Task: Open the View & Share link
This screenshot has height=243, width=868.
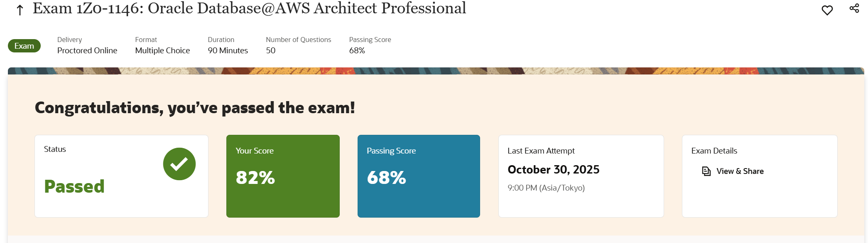Action: pos(740,171)
